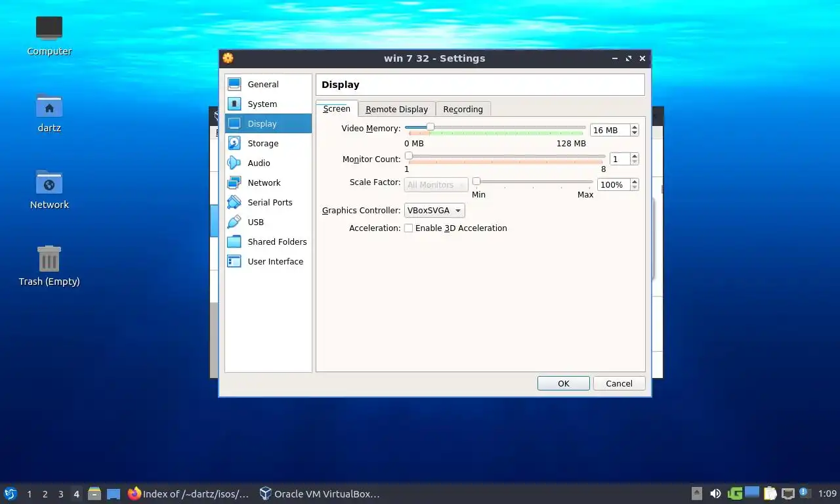Open the Storage settings category
840x504 pixels.
point(268,143)
